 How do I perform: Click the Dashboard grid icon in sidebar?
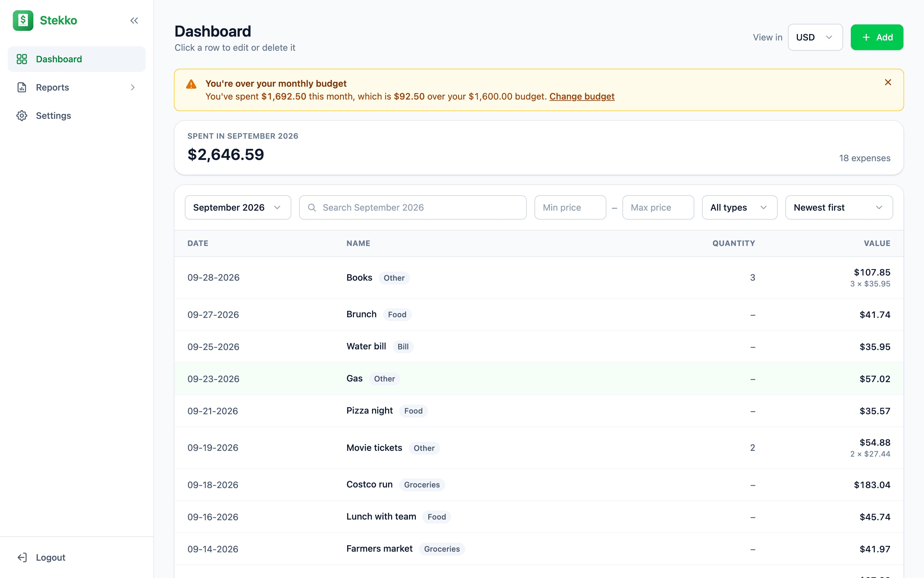[x=22, y=59]
